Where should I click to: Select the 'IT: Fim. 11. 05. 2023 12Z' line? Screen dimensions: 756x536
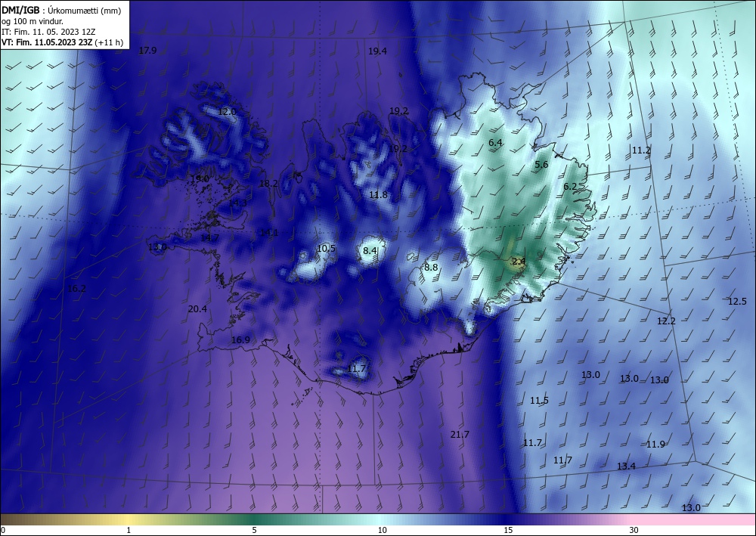48,32
